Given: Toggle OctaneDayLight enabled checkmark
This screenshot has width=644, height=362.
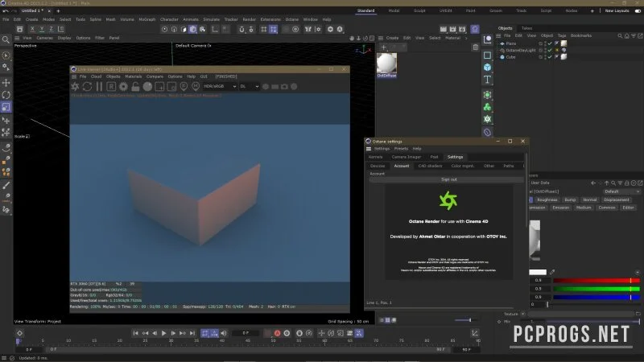Looking at the screenshot, I should click(x=550, y=50).
